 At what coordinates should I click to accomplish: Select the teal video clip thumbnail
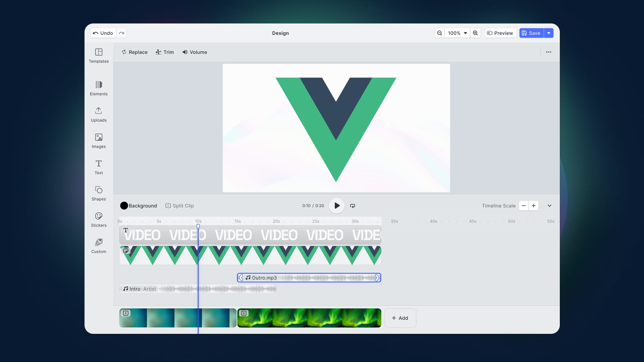(x=178, y=318)
